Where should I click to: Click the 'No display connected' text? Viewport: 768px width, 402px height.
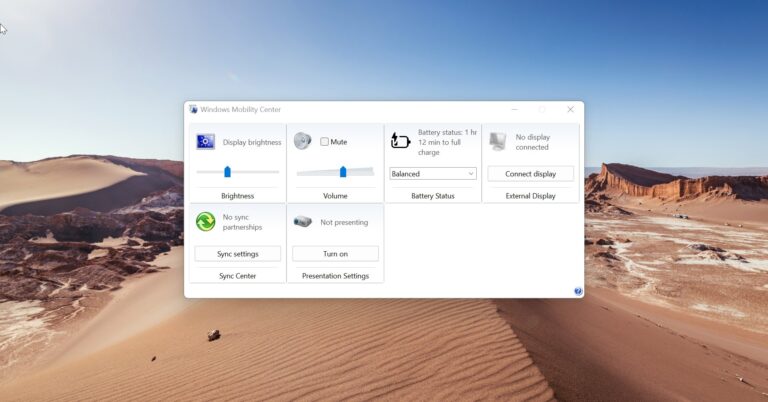[x=532, y=142]
